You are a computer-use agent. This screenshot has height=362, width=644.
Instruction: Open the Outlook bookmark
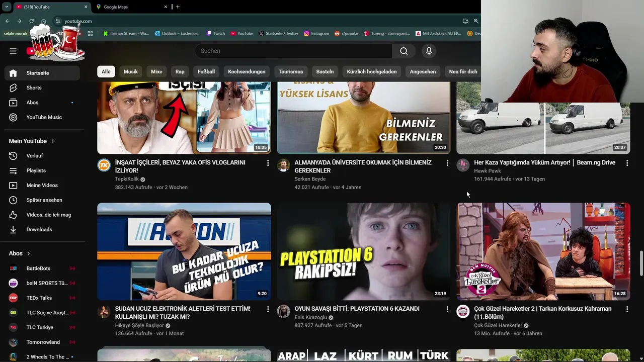178,34
